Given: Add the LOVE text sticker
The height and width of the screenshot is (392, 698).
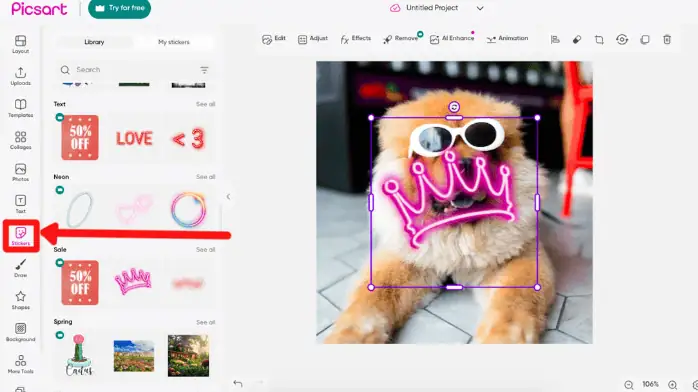Looking at the screenshot, I should [x=134, y=138].
